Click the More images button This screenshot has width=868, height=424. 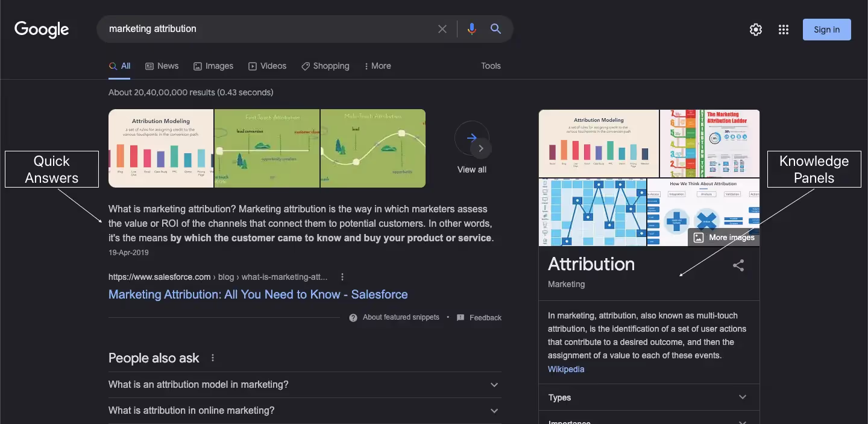tap(724, 238)
